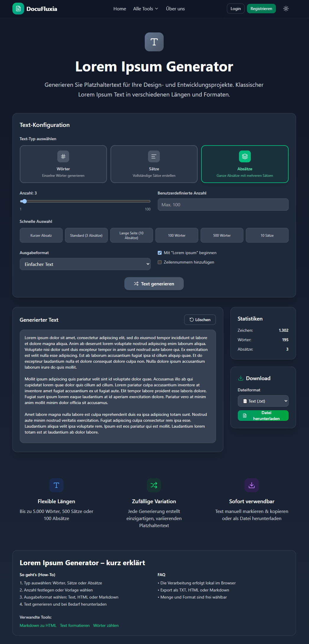Select the Wörter hash icon card
The image size is (309, 644).
coord(63,156)
